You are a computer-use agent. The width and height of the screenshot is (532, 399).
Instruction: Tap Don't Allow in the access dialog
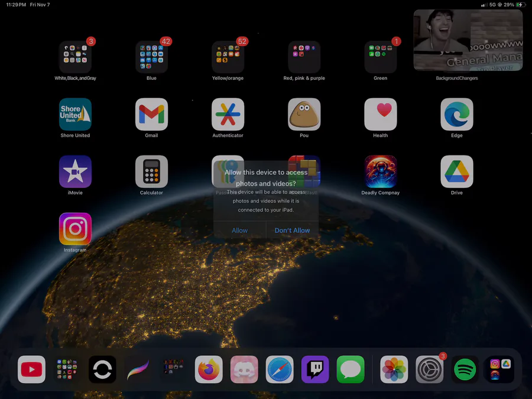click(292, 231)
